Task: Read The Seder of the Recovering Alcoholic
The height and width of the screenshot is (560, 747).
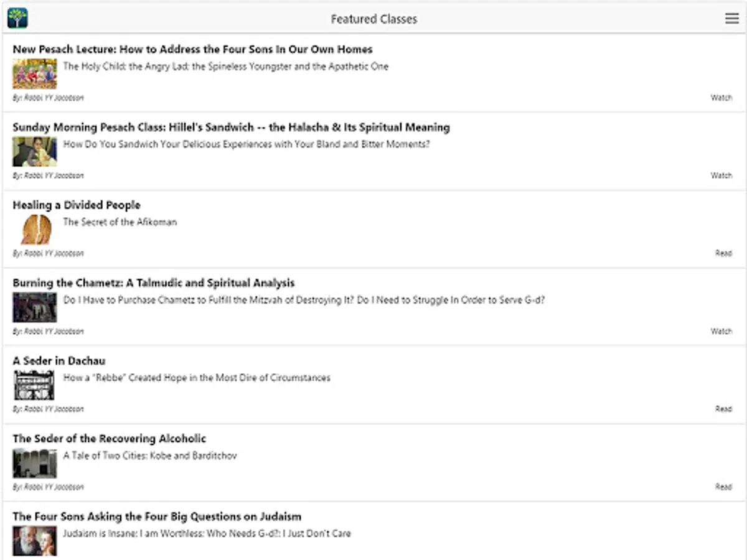Action: [723, 487]
